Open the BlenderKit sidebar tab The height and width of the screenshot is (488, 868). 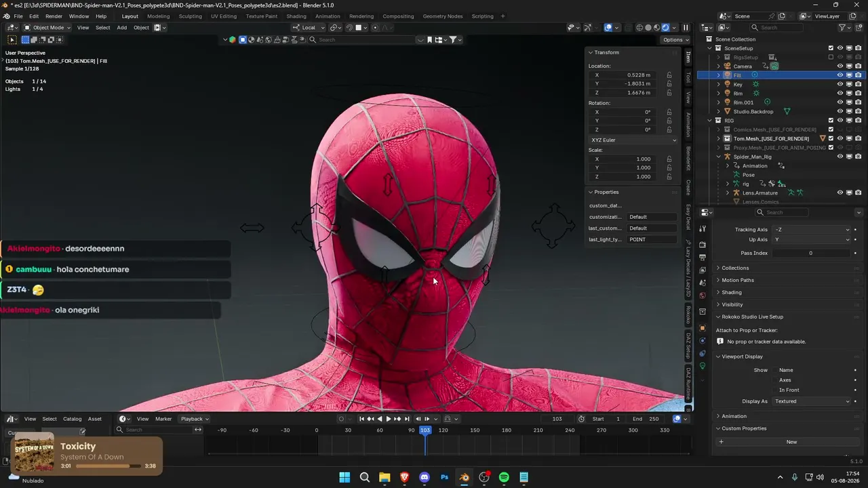coord(688,159)
